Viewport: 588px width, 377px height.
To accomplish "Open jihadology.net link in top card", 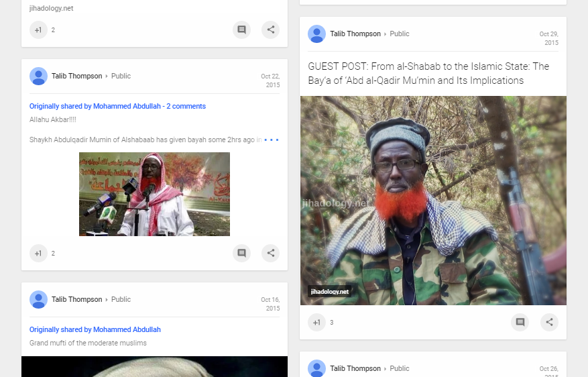I will tap(52, 8).
